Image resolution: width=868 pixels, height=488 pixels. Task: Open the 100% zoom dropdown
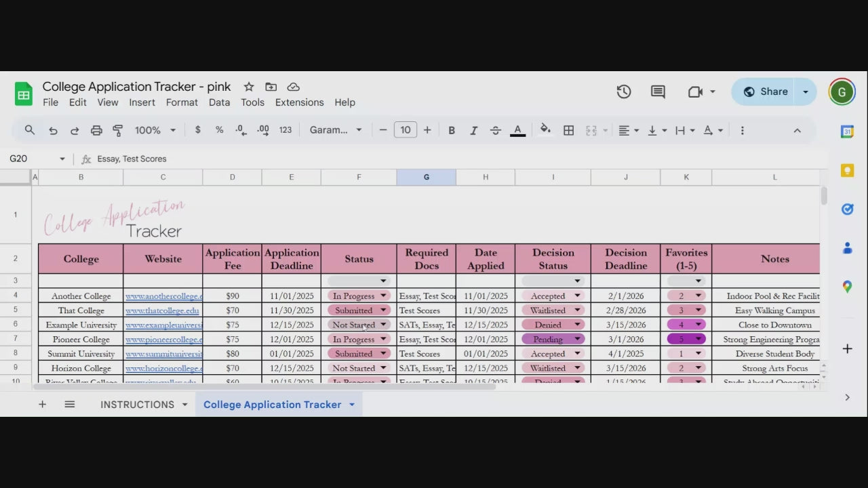click(x=155, y=130)
